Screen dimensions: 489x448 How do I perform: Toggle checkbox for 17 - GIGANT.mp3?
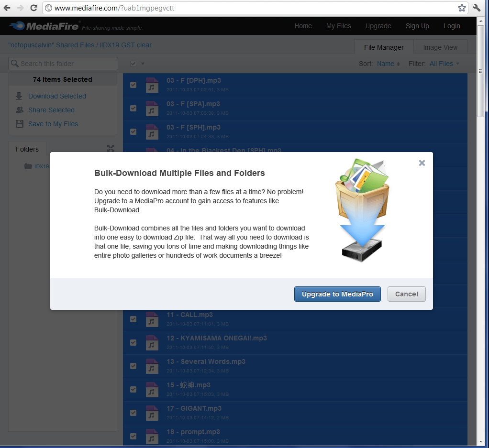pos(133,413)
